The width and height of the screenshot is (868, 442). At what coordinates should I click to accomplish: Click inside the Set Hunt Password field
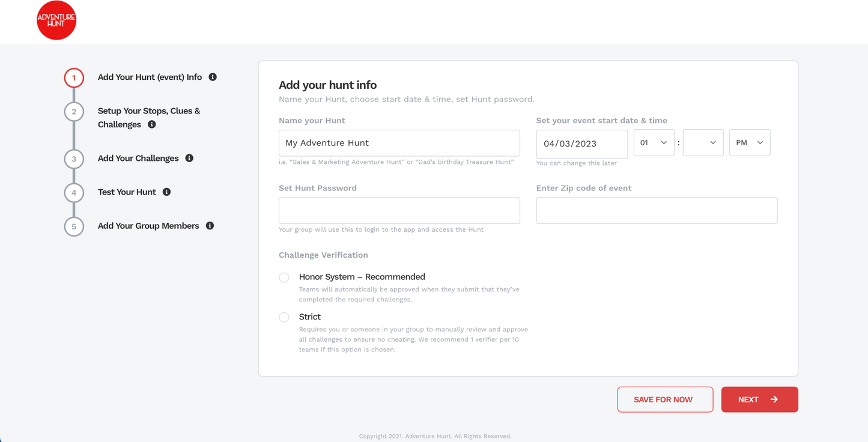(x=399, y=210)
